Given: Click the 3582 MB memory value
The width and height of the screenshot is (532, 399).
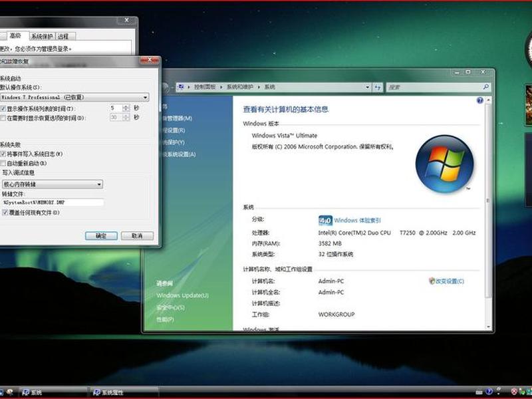Looking at the screenshot, I should coord(330,243).
